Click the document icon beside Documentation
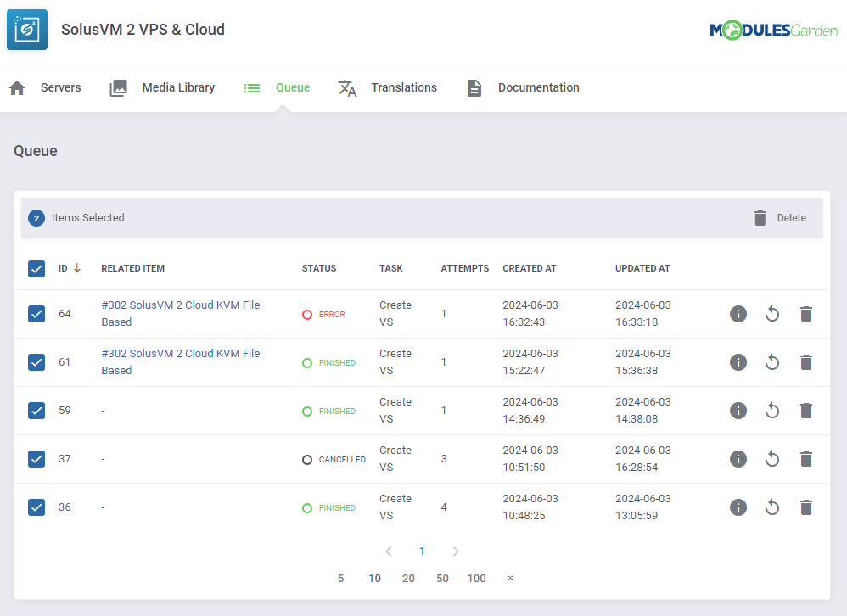This screenshot has height=616, width=847. [x=474, y=88]
